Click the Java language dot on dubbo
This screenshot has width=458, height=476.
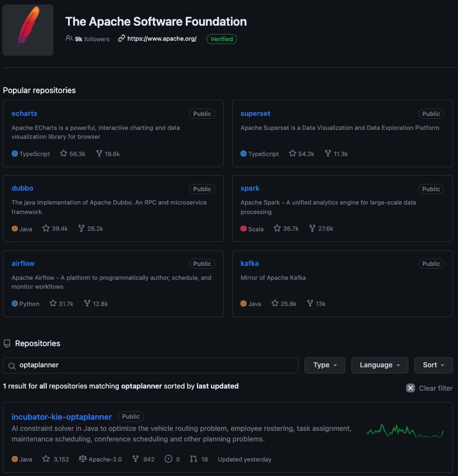click(x=15, y=229)
